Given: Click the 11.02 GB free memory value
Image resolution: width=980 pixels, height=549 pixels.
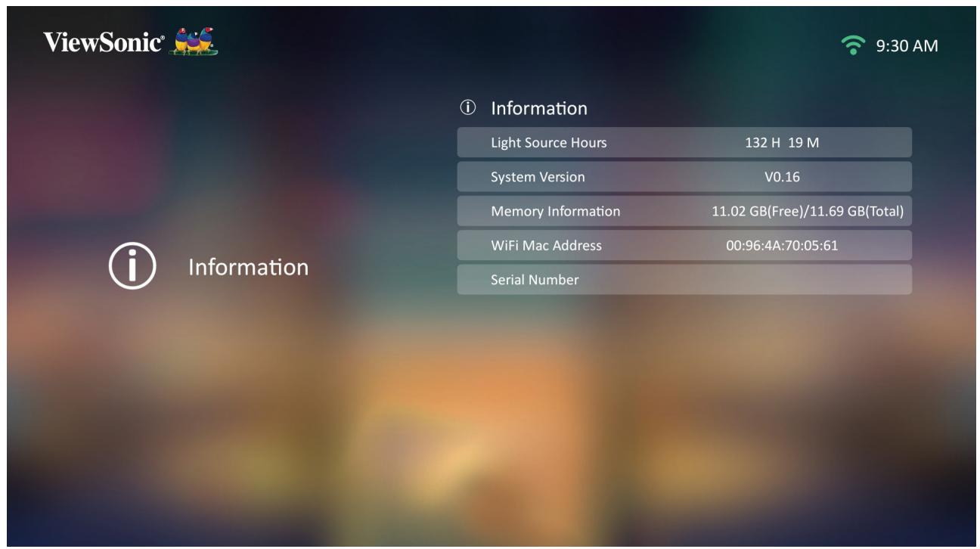Looking at the screenshot, I should pos(808,211).
